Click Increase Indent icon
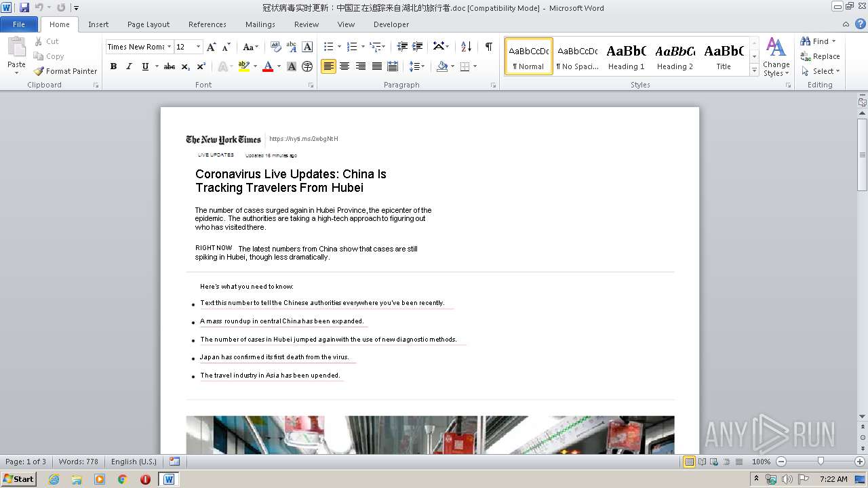This screenshot has height=488, width=868. pyautogui.click(x=418, y=47)
